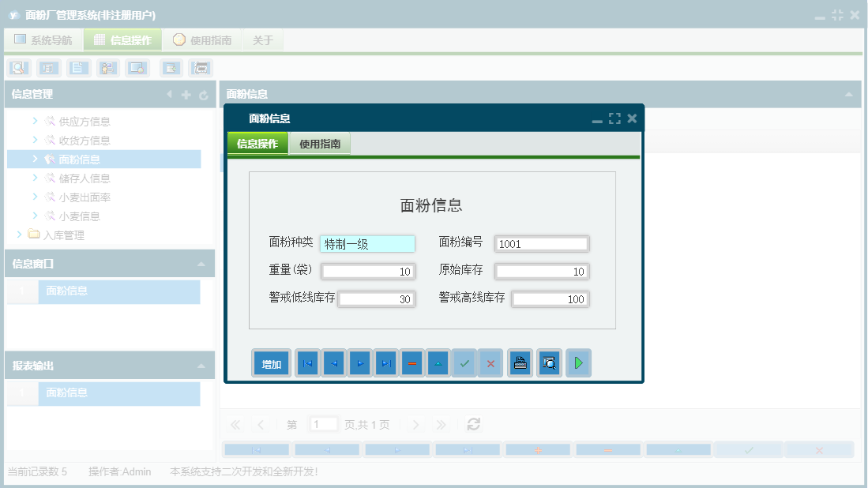Screen dimensions: 868x488
Task: Click the red cancel X icon
Action: 490,363
